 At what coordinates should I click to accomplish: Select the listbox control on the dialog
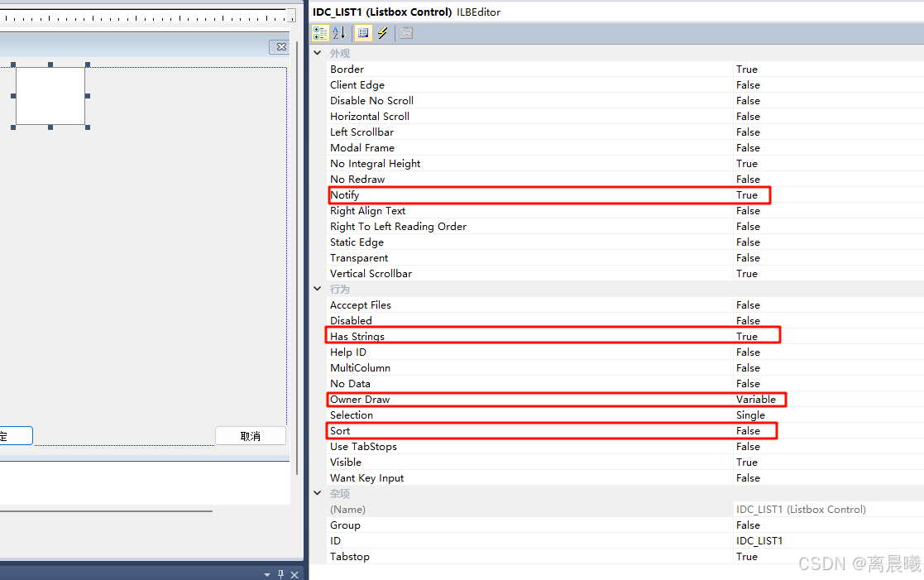(x=50, y=94)
